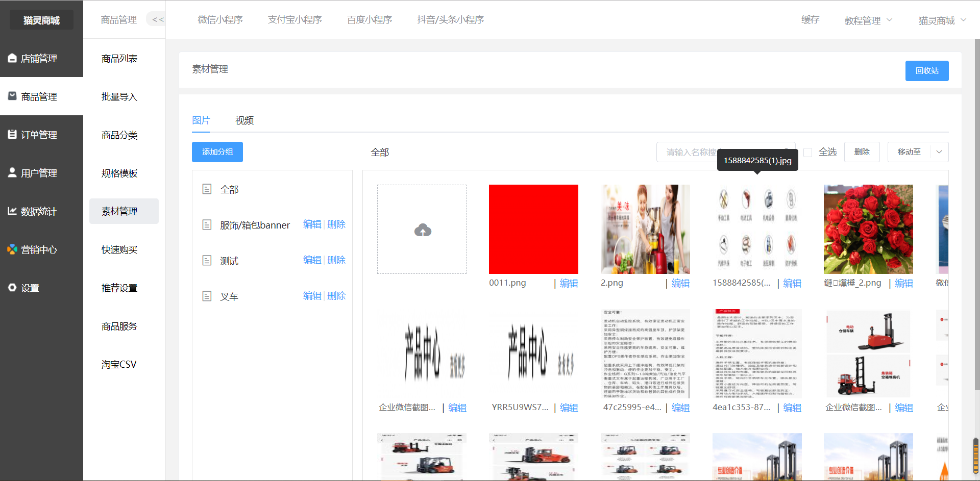The width and height of the screenshot is (980, 481).
Task: Click the 回收站 button
Action: coord(927,71)
